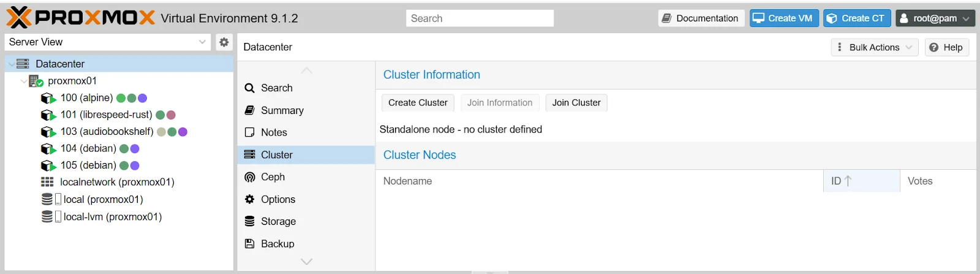Click the beige tag dot on 103 (audiobookshelf)
The width and height of the screenshot is (980, 274).
point(161,132)
